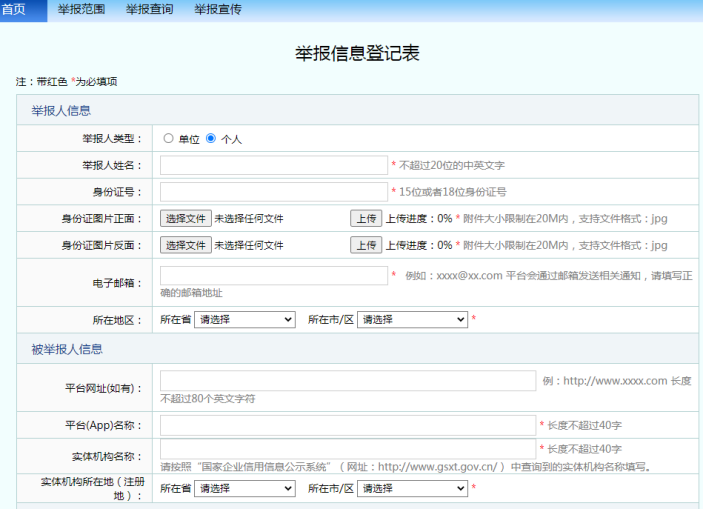
Task: Click label 举报人类型：
Action: click(112, 139)
